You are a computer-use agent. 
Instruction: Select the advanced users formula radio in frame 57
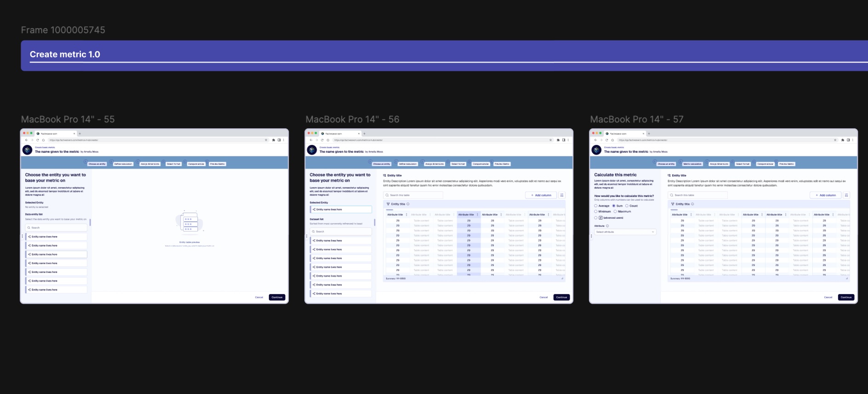point(596,218)
